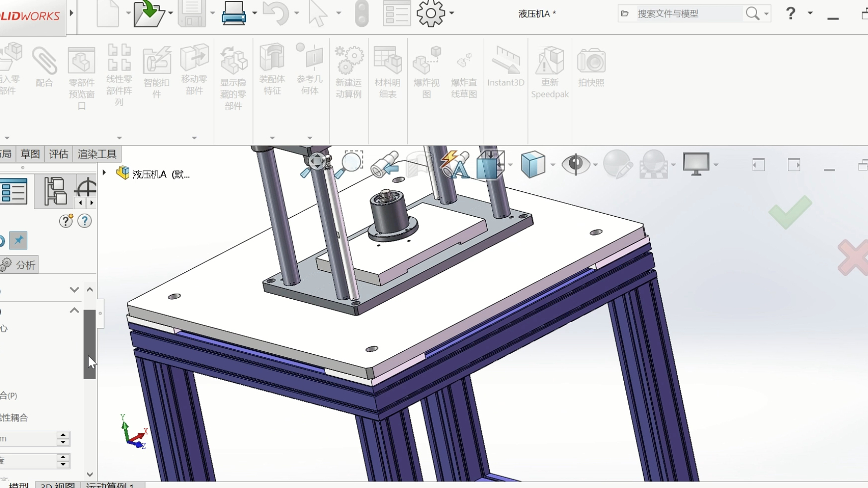Click the Save floppy disk icon
Image resolution: width=868 pixels, height=488 pixels.
point(192,13)
